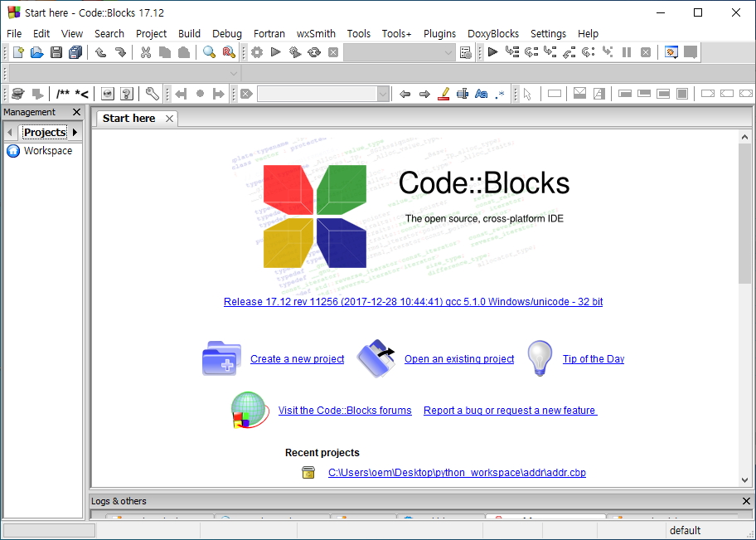The height and width of the screenshot is (540, 756).
Task: Insert a *< line comment
Action: [x=81, y=94]
